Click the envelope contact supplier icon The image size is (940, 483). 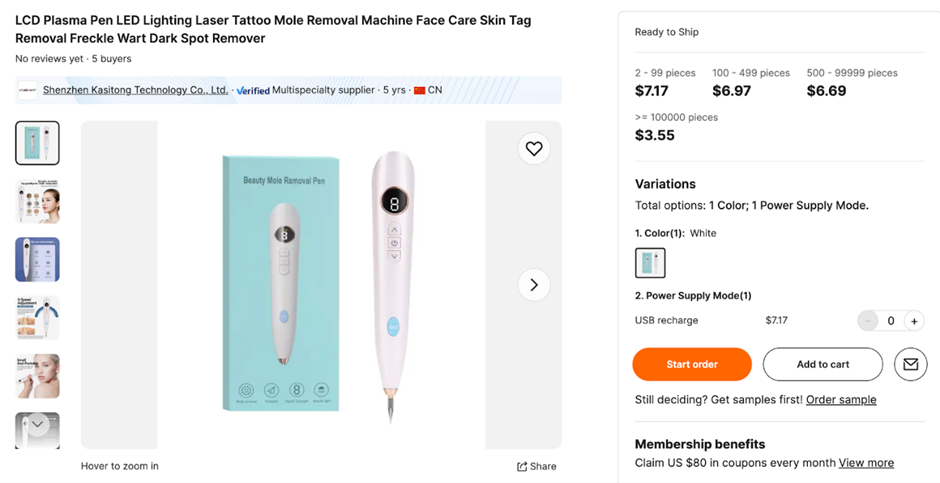[x=910, y=365]
